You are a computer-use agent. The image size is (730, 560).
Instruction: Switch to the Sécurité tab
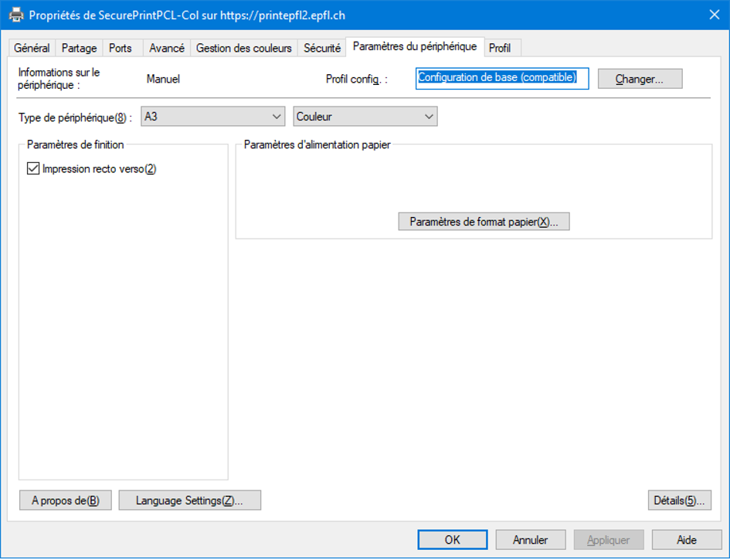point(321,48)
